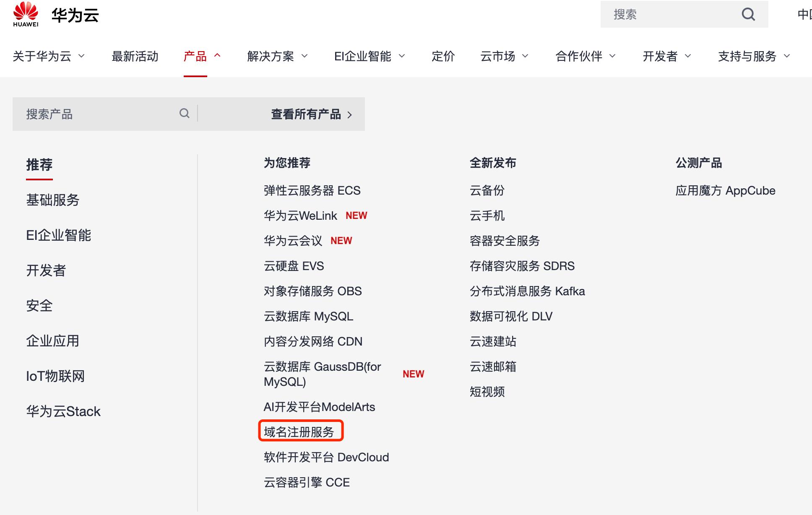Click the magnifier icon in the 搜索产品 box
This screenshot has height=515, width=812.
[x=184, y=113]
